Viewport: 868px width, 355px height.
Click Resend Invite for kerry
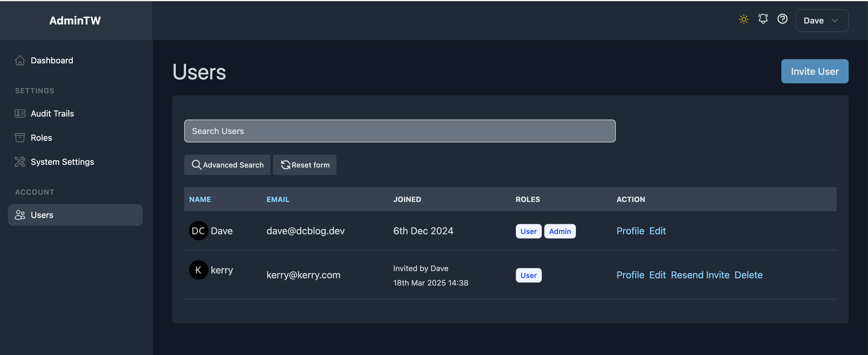[700, 275]
